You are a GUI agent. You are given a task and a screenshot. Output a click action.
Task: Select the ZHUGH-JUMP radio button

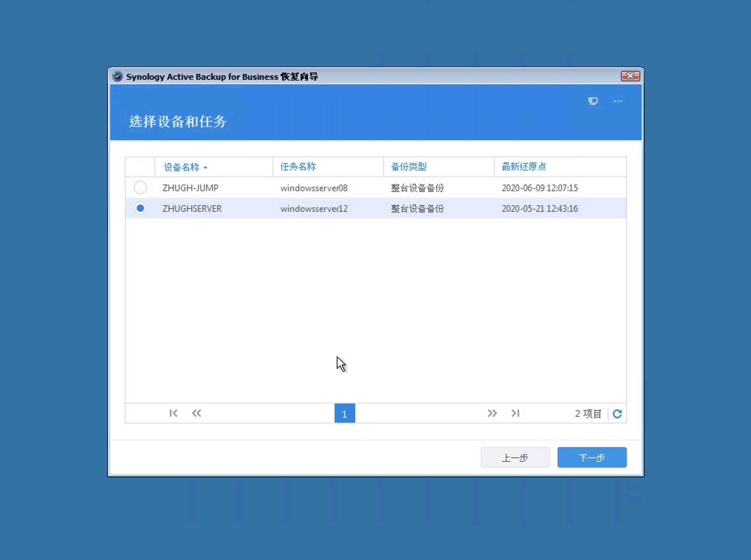[140, 188]
